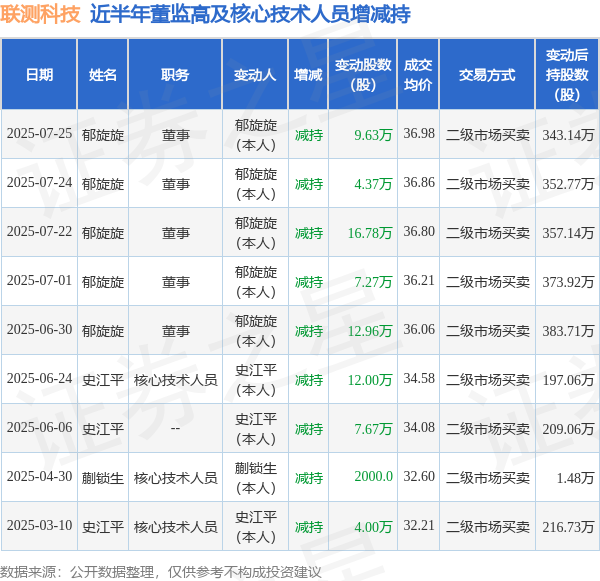Viewport: 600px width, 581px height.
Task: Select the 变动人 column header
Action: pos(255,74)
